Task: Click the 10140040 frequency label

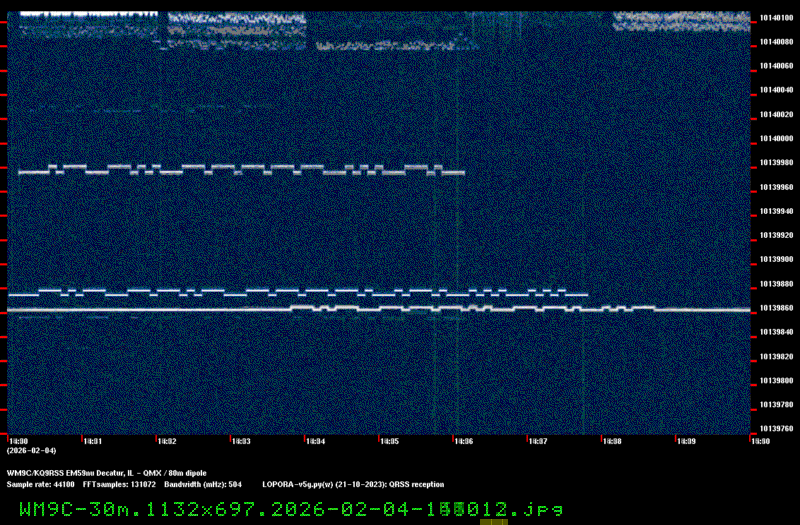Action: pos(776,90)
